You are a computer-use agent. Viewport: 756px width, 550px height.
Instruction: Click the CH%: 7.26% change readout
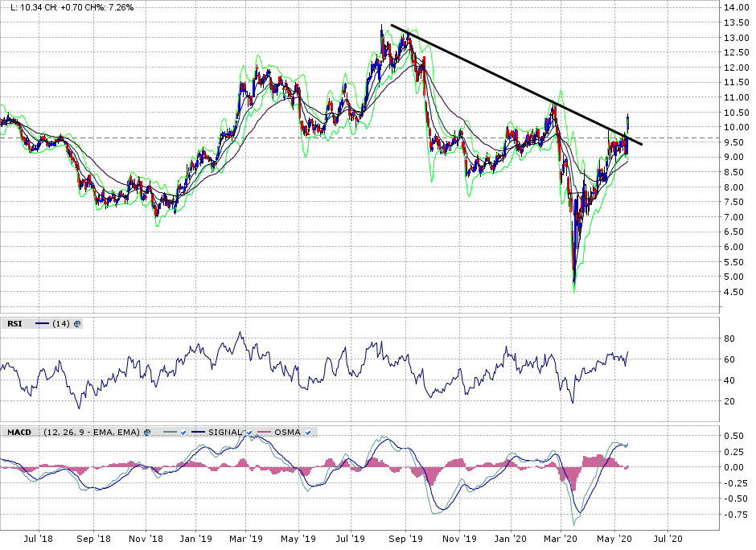(109, 8)
